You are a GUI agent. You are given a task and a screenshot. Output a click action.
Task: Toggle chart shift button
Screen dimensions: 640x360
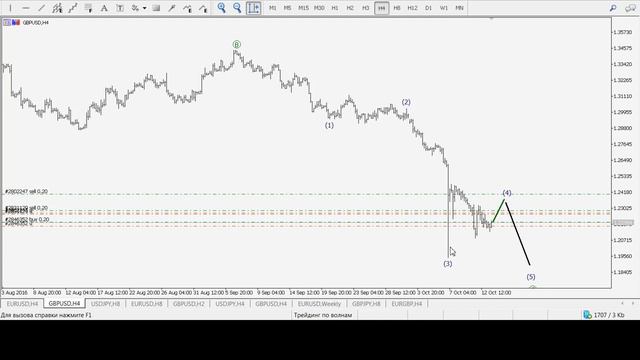click(253, 8)
